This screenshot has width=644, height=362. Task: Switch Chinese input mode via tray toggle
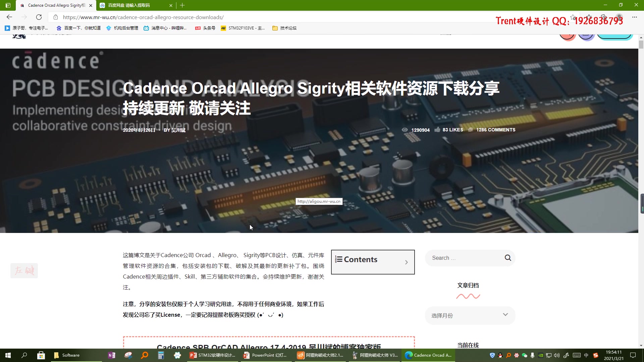(x=587, y=356)
